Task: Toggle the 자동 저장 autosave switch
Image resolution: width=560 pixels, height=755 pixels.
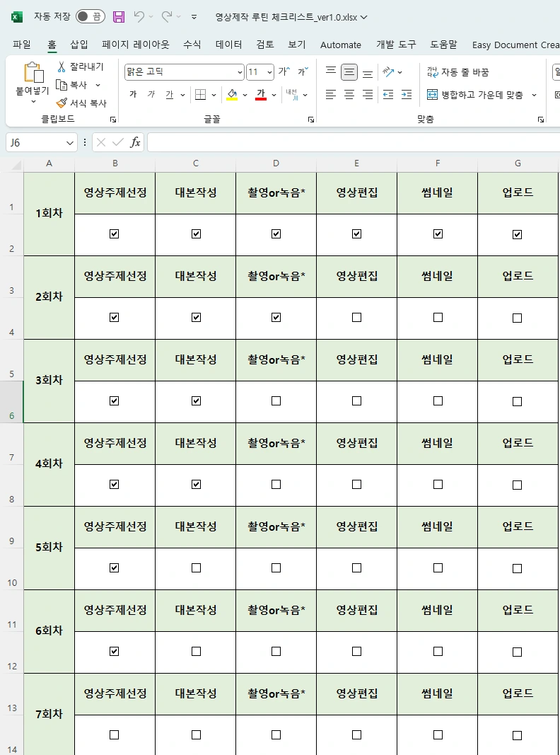Action: [90, 17]
